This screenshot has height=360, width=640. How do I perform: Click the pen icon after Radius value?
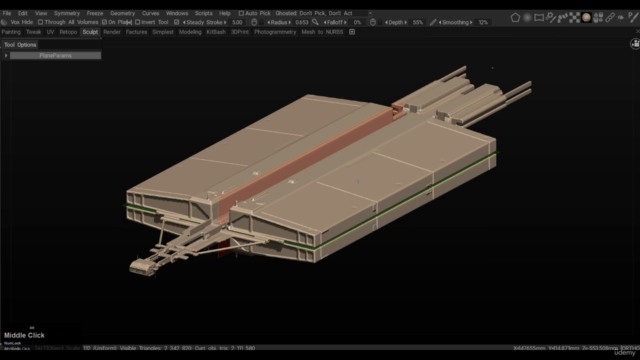(315, 22)
